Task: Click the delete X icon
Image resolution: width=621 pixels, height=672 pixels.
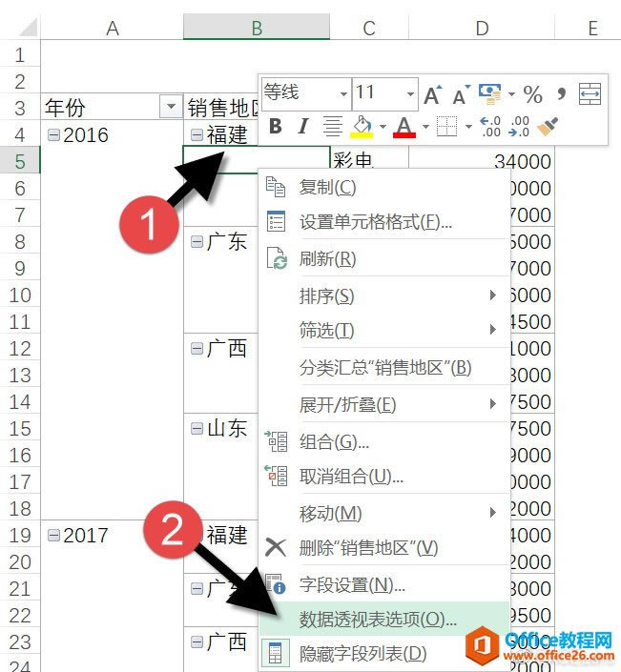Action: (x=276, y=547)
